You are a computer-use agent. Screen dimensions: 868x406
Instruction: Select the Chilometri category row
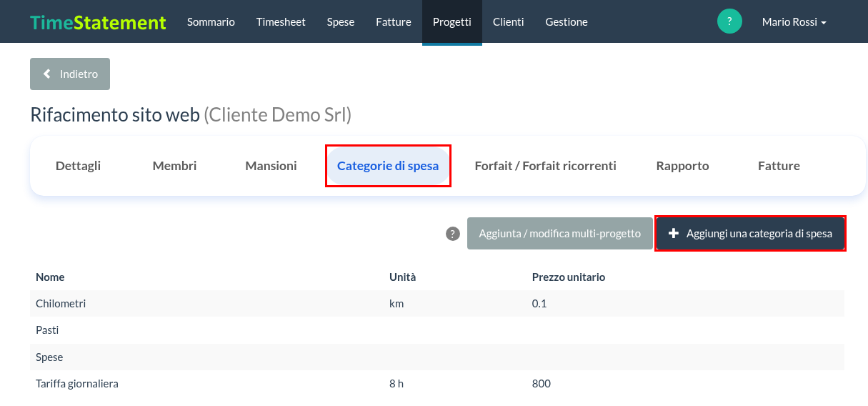(x=437, y=303)
